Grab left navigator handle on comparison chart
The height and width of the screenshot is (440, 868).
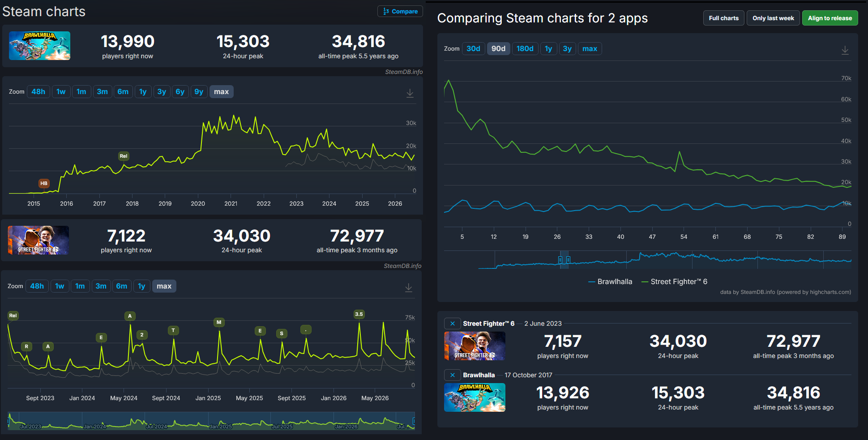pyautogui.click(x=560, y=260)
